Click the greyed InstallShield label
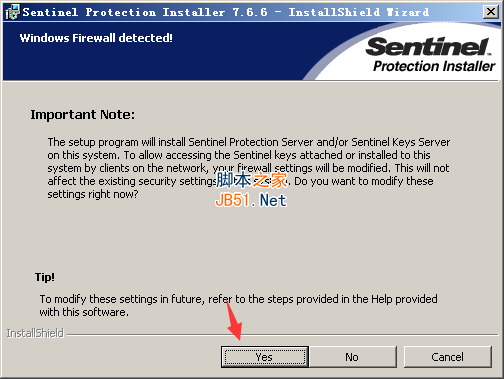The height and width of the screenshot is (379, 504). pos(35,333)
